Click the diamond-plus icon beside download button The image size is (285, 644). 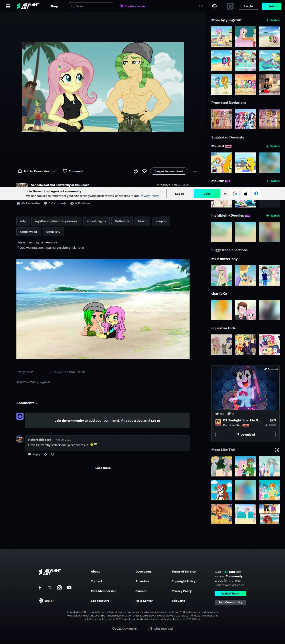tap(144, 171)
